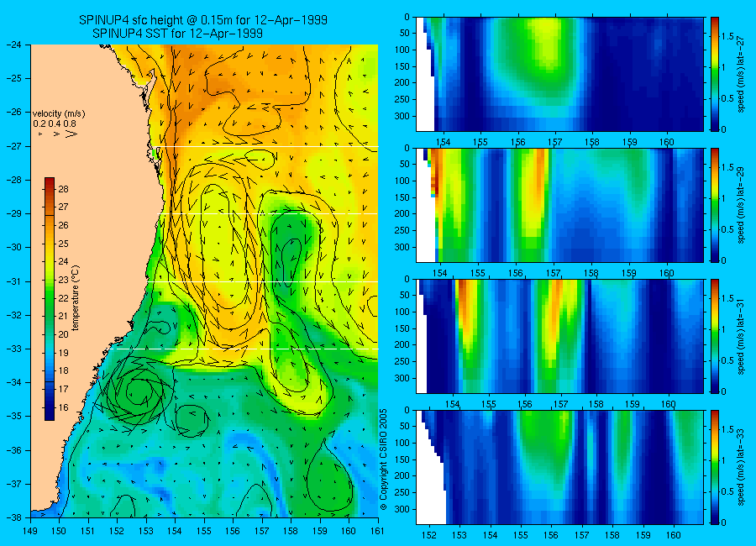Image resolution: width=756 pixels, height=546 pixels.
Task: Click the -26 latitude axis label
Action: [13, 112]
